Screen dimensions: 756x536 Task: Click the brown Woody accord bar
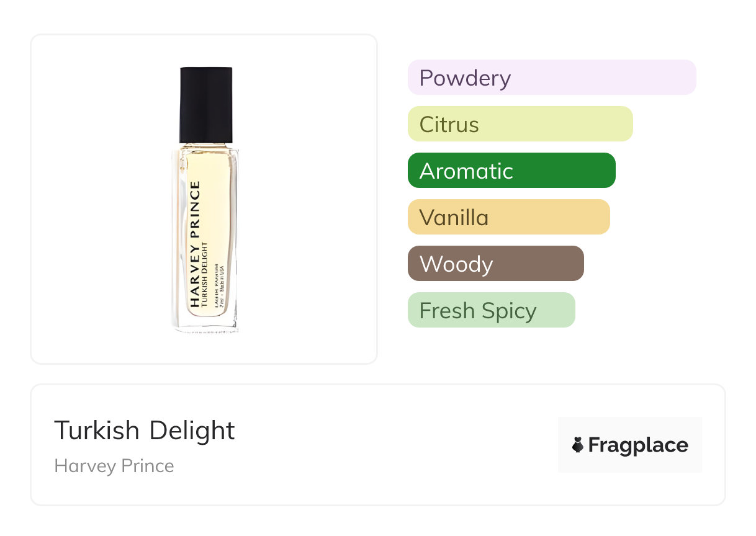click(495, 264)
